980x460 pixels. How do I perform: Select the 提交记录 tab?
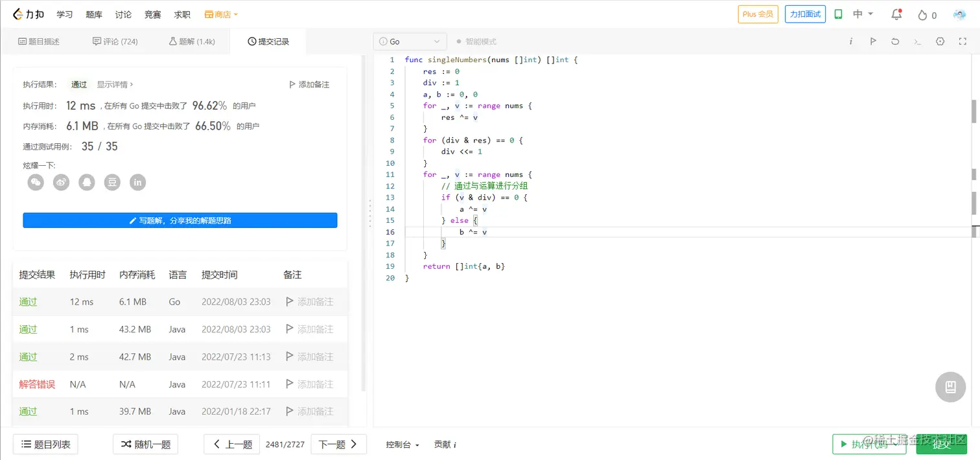268,41
